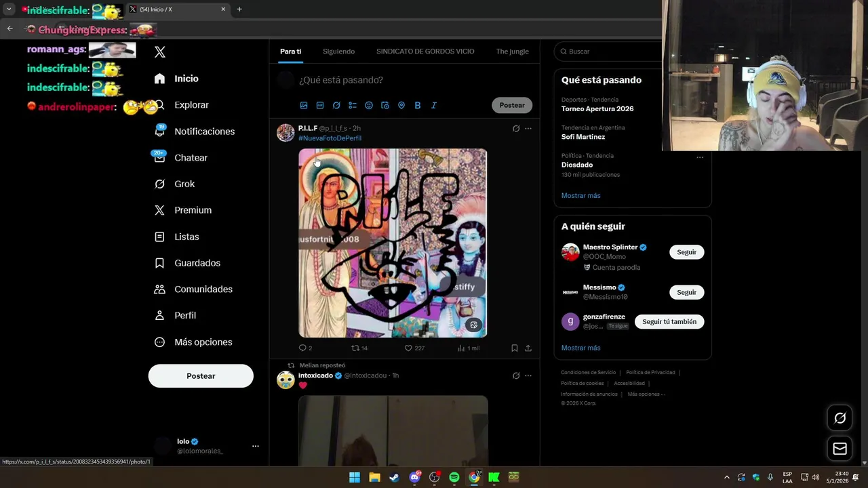Go to Inicio in sidebar
The height and width of the screenshot is (488, 868).
click(176, 79)
